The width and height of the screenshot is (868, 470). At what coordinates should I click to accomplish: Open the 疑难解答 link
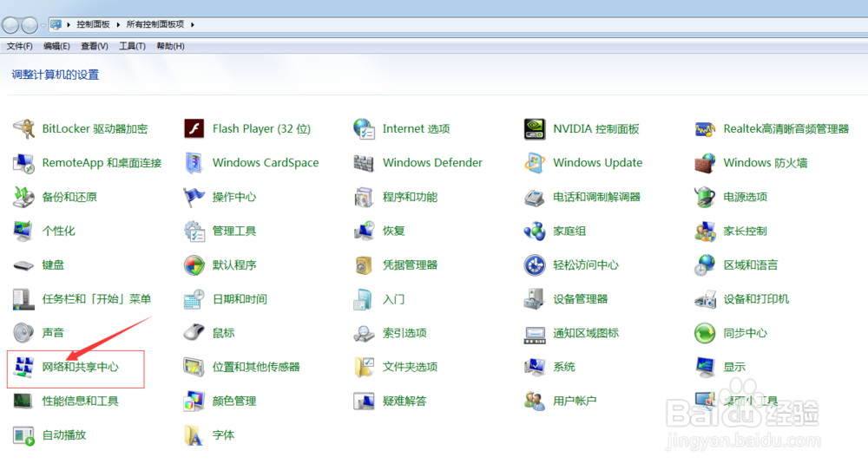pyautogui.click(x=404, y=401)
